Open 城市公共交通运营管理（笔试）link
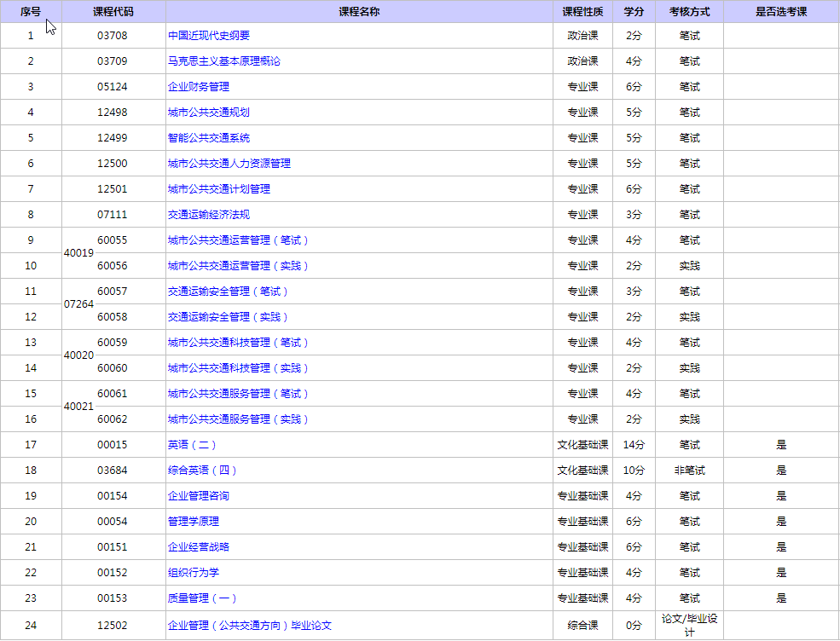 [x=239, y=240]
